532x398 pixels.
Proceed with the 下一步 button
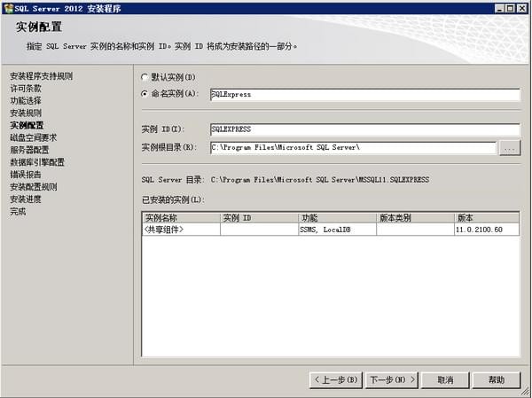pos(392,379)
